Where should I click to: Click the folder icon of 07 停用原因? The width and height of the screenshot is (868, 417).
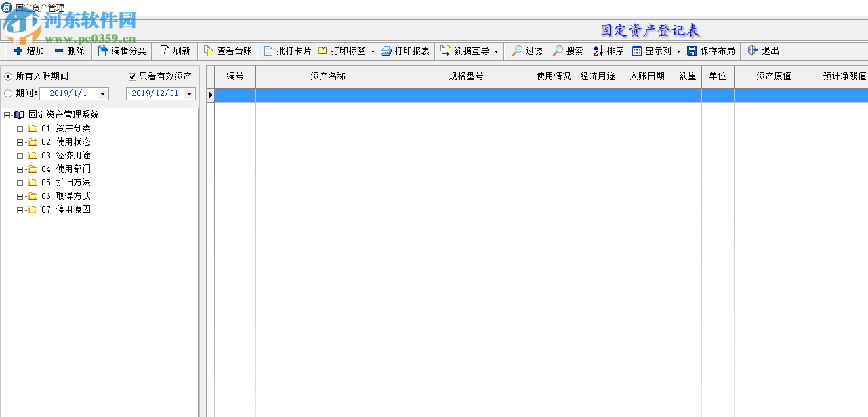pyautogui.click(x=33, y=210)
